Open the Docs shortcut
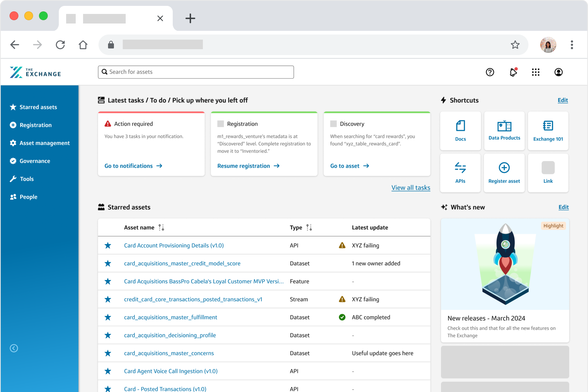Viewport: 588px width, 392px height. (460, 131)
